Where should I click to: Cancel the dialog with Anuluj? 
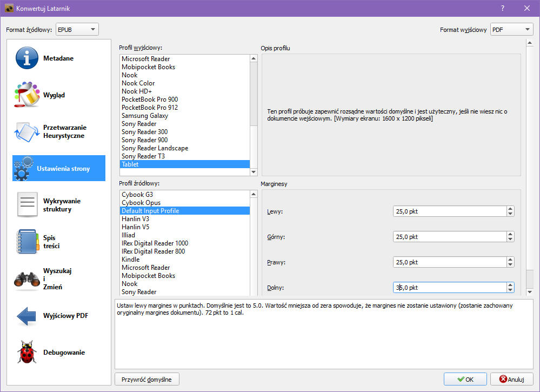(508, 380)
